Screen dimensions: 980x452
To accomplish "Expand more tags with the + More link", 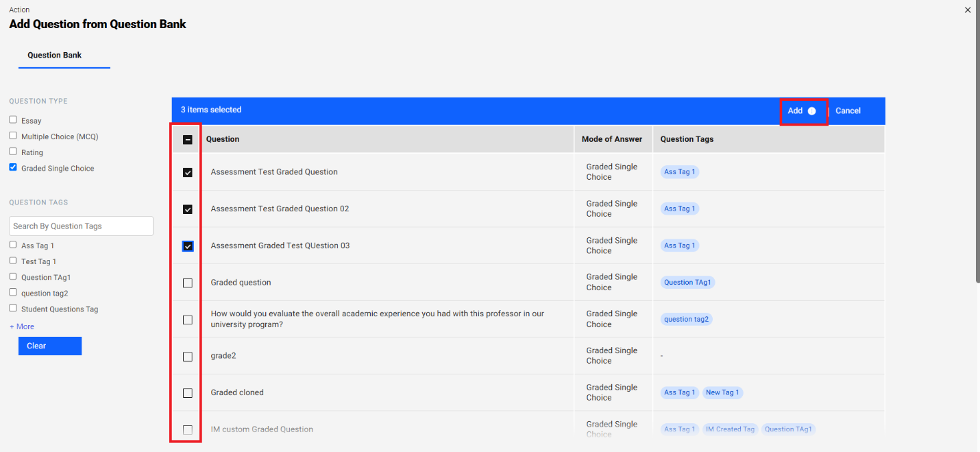I will click(21, 326).
